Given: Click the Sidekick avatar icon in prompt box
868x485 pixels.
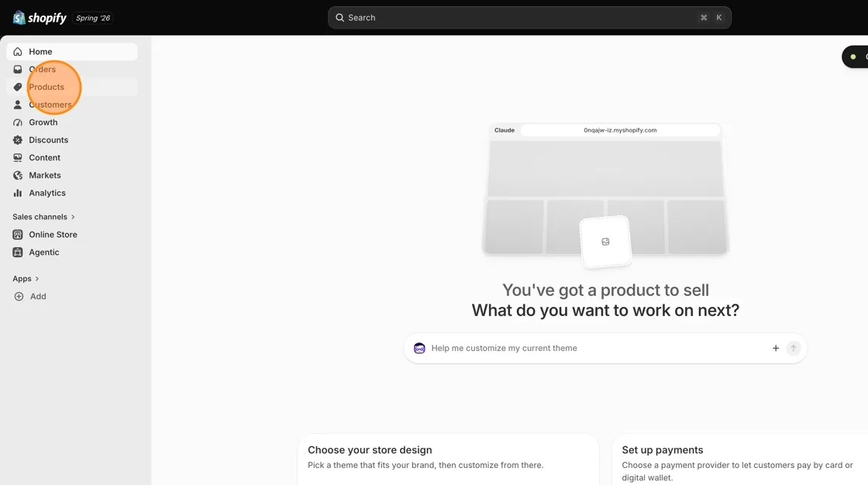Looking at the screenshot, I should pos(419,348).
